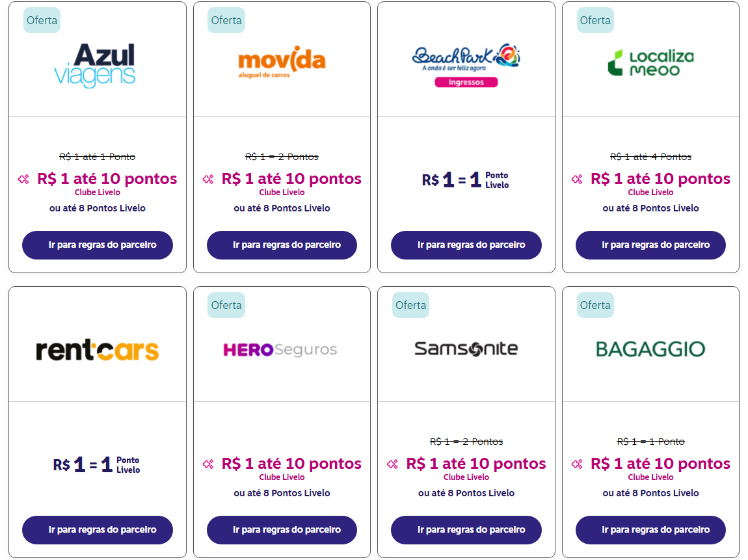748x560 pixels.
Task: Click Clube Livelo points icon on Movida card
Action: click(x=208, y=180)
